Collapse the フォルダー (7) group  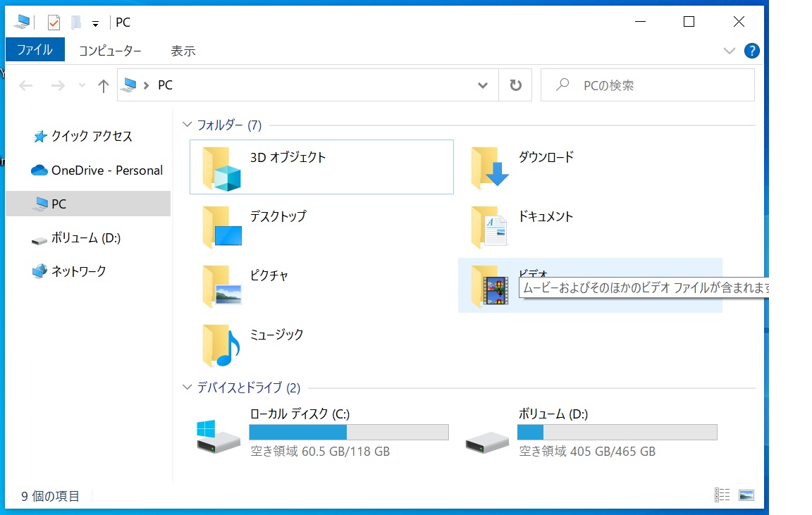[x=187, y=125]
